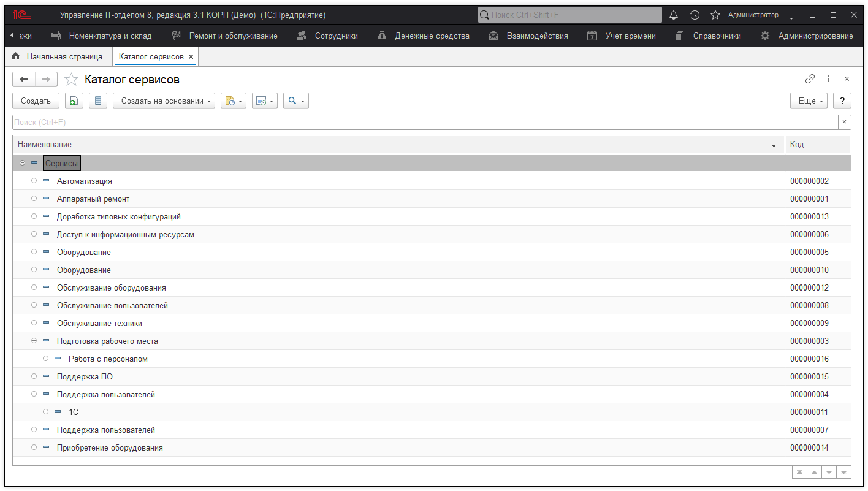This screenshot has width=868, height=491.
Task: Click the Создать button
Action: click(x=36, y=101)
